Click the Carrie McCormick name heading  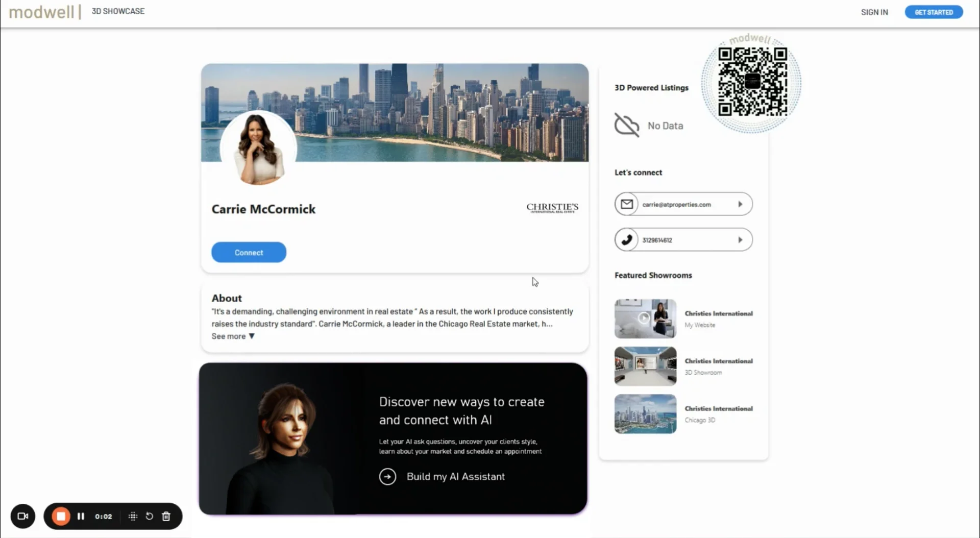tap(263, 209)
